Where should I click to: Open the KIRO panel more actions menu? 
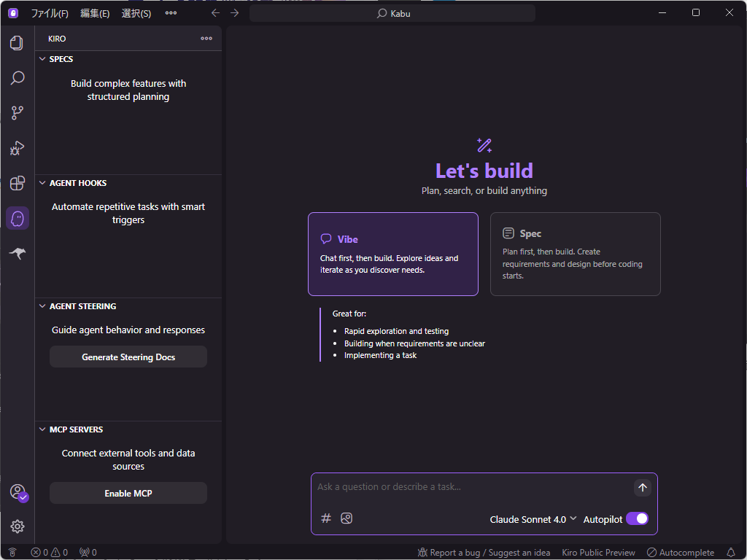[206, 39]
